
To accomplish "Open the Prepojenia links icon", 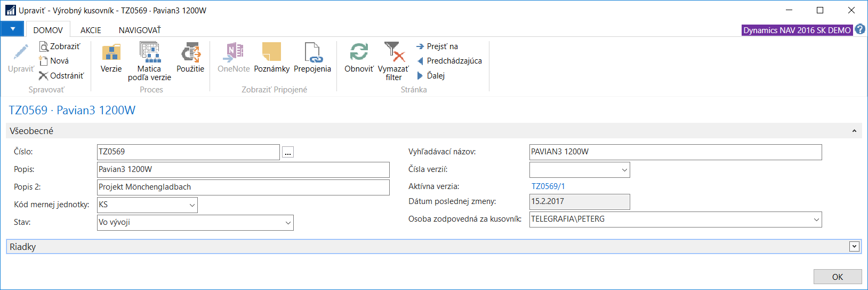I will pyautogui.click(x=312, y=52).
